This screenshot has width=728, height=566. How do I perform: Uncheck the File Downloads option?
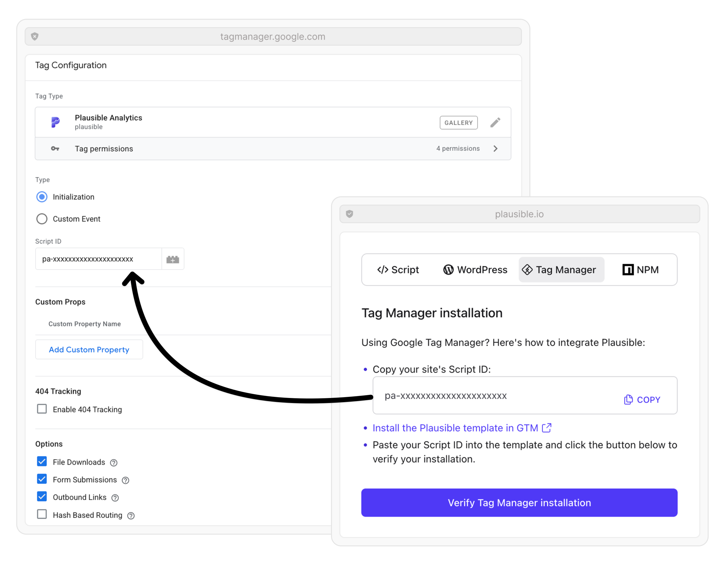(x=42, y=462)
